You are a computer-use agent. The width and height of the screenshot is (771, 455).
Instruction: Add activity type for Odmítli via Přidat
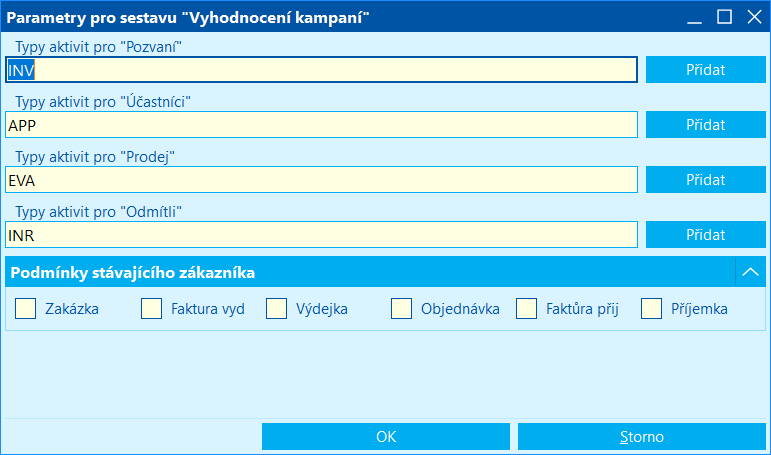[x=705, y=235]
